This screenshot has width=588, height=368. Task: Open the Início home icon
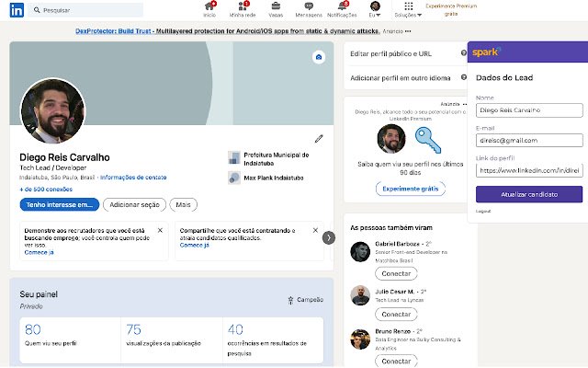[209, 10]
